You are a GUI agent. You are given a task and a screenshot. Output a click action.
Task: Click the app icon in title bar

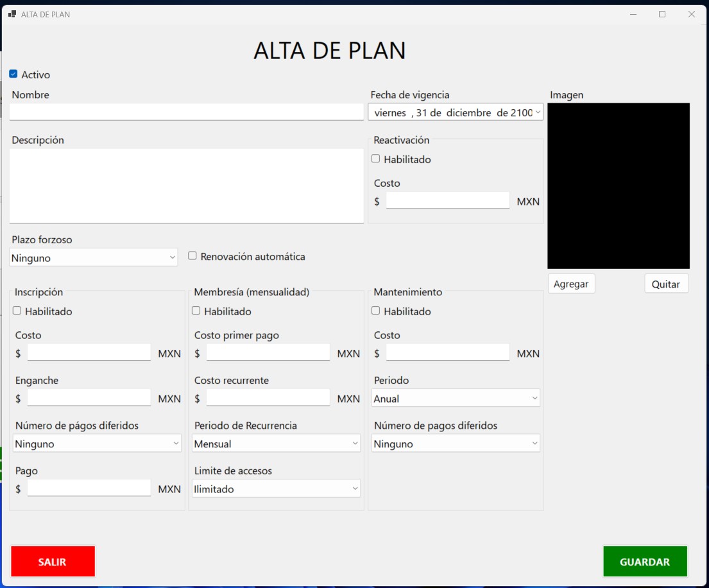[x=12, y=14]
